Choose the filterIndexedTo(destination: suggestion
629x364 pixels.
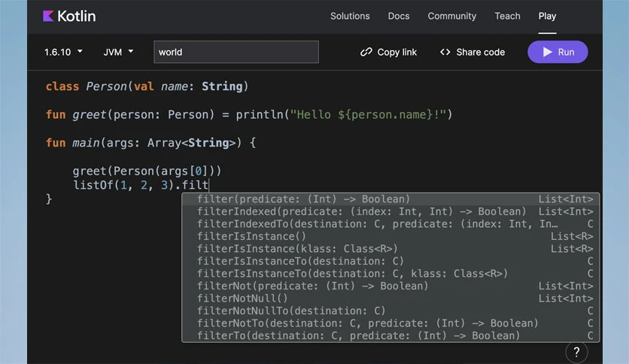click(x=390, y=224)
